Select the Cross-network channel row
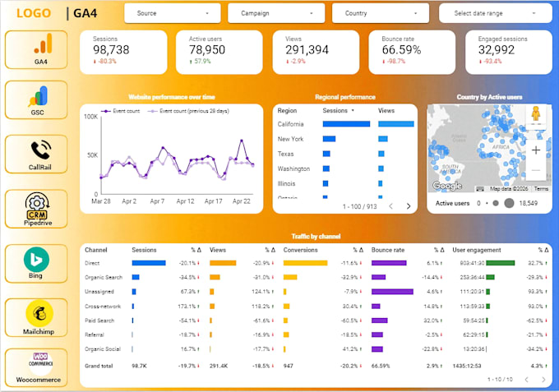Screen dimensions: 559x392 pyautogui.click(x=316, y=306)
